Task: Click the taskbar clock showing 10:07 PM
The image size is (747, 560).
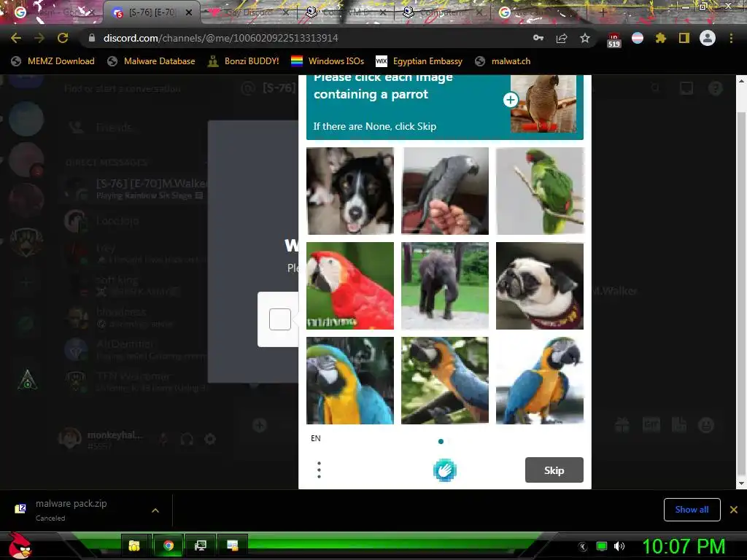Action: pyautogui.click(x=684, y=545)
